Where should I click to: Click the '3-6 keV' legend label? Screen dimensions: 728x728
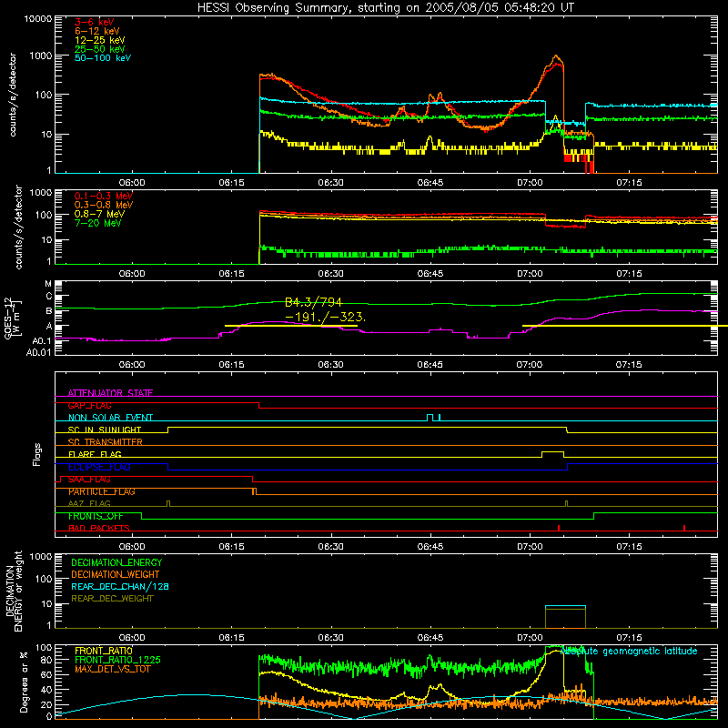95,22
